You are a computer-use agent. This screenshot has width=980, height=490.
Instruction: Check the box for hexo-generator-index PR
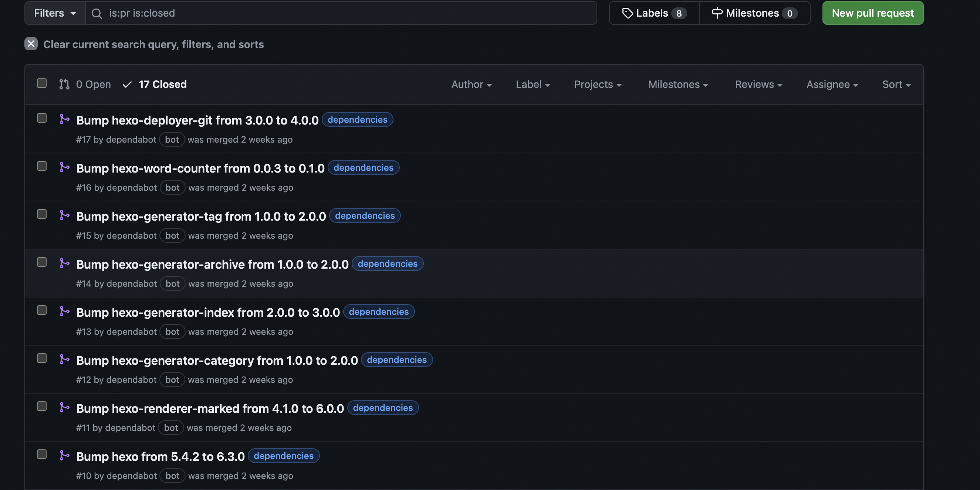coord(42,310)
